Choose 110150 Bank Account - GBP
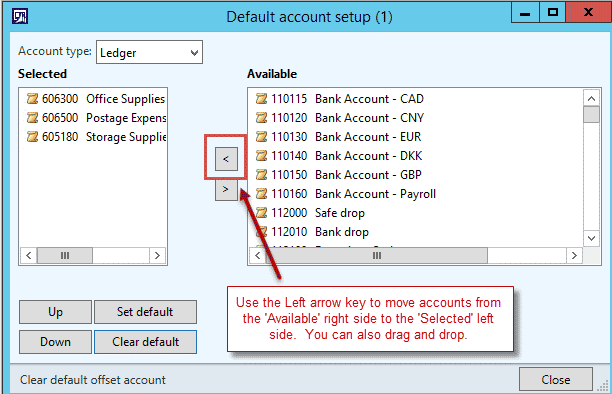Screen dimensions: 612x394 pyautogui.click(x=339, y=175)
